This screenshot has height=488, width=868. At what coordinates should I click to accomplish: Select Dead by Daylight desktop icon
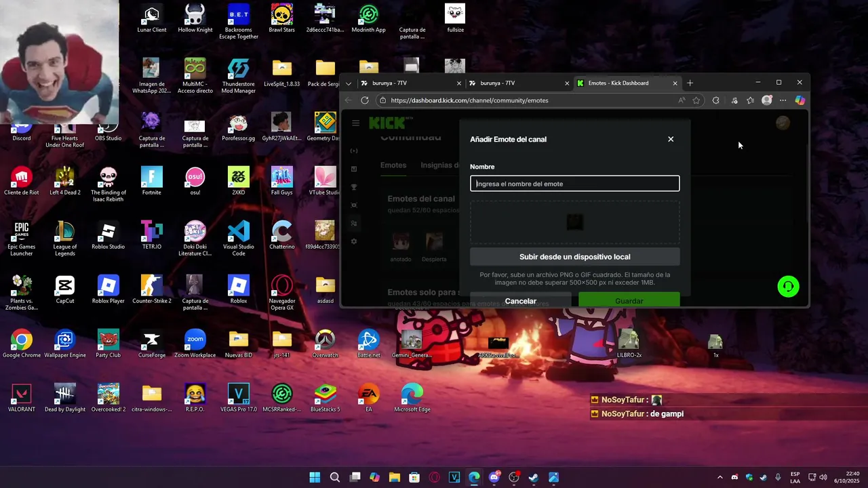65,399
